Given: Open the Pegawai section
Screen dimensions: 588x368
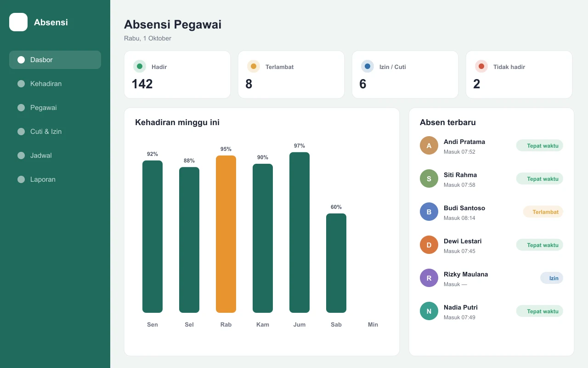Looking at the screenshot, I should [55, 108].
